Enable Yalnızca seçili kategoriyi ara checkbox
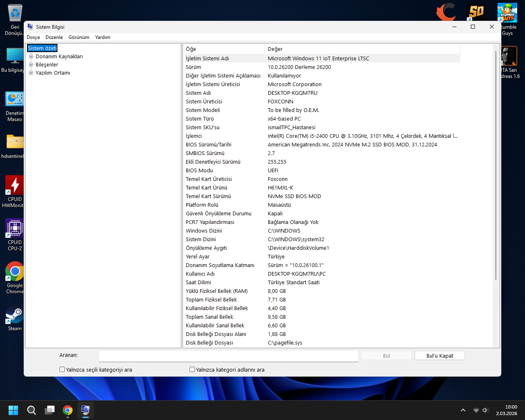 (x=62, y=370)
